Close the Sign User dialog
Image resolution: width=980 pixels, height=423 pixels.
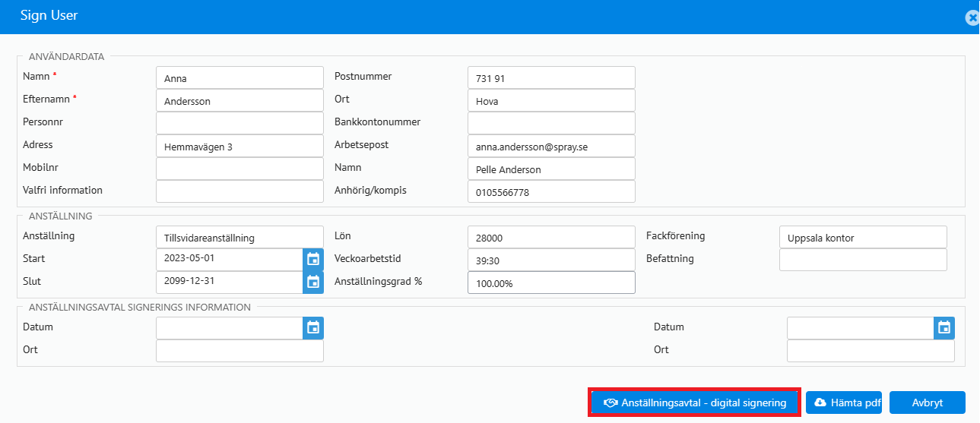(x=972, y=18)
